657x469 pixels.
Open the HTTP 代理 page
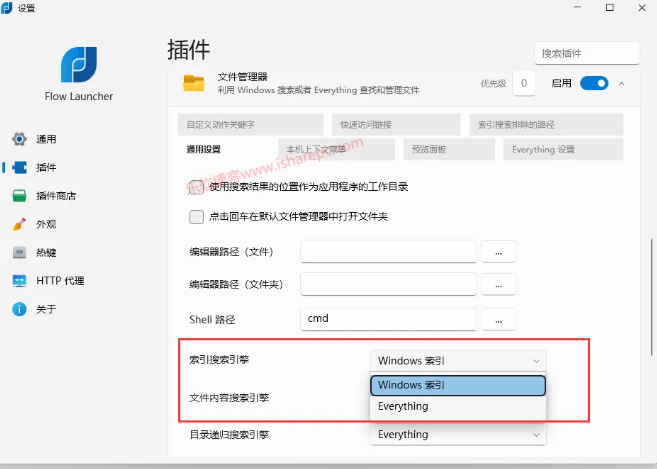(x=60, y=281)
